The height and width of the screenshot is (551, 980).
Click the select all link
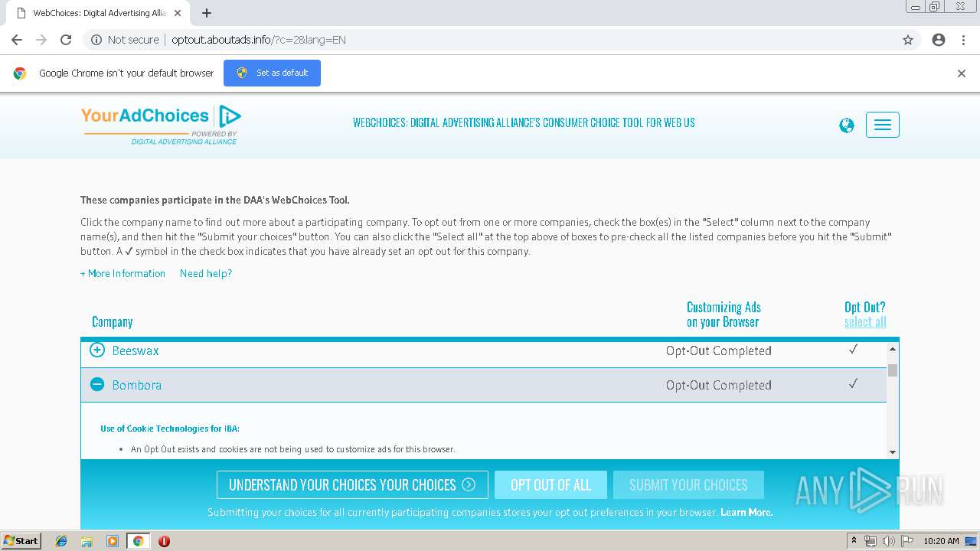pyautogui.click(x=865, y=322)
